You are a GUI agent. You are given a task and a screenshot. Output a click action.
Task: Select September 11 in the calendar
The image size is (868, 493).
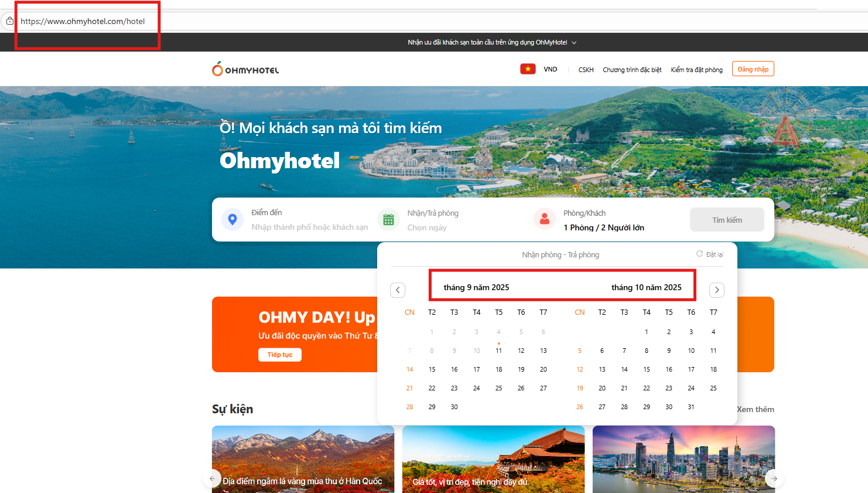[x=499, y=351]
